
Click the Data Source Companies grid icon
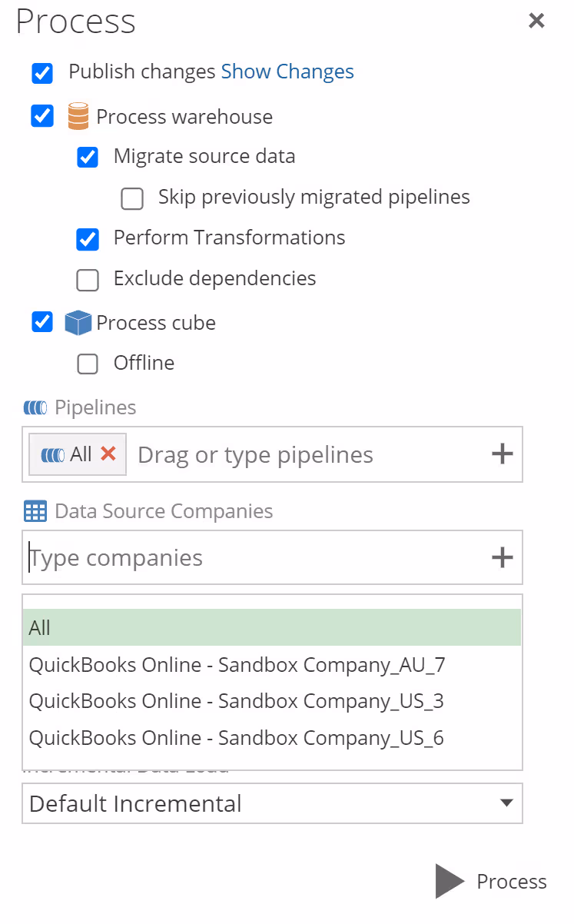click(35, 511)
